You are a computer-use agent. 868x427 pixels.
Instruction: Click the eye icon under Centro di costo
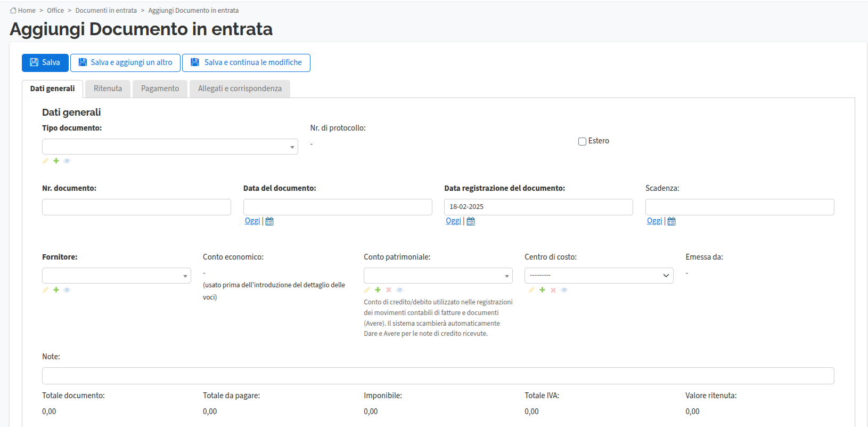tap(564, 290)
